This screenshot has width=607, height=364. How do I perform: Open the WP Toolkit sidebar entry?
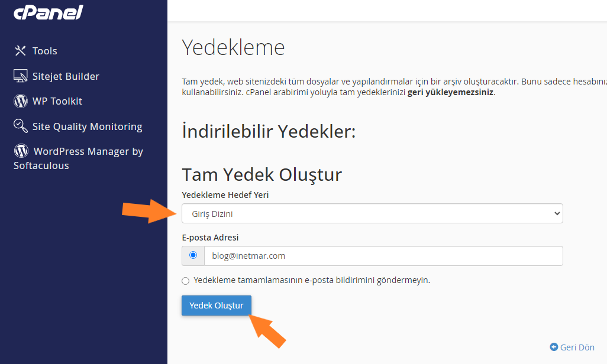pyautogui.click(x=56, y=100)
